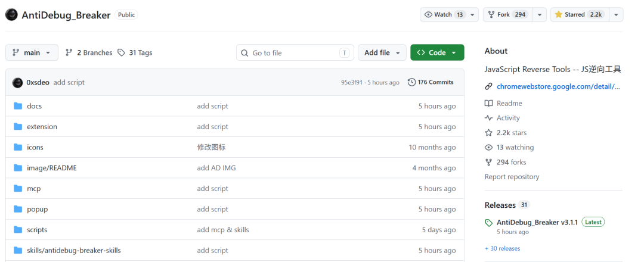Viewport: 644px width, 262px height.
Task: Click the 5 hours ago commit timestamp
Action: click(383, 82)
